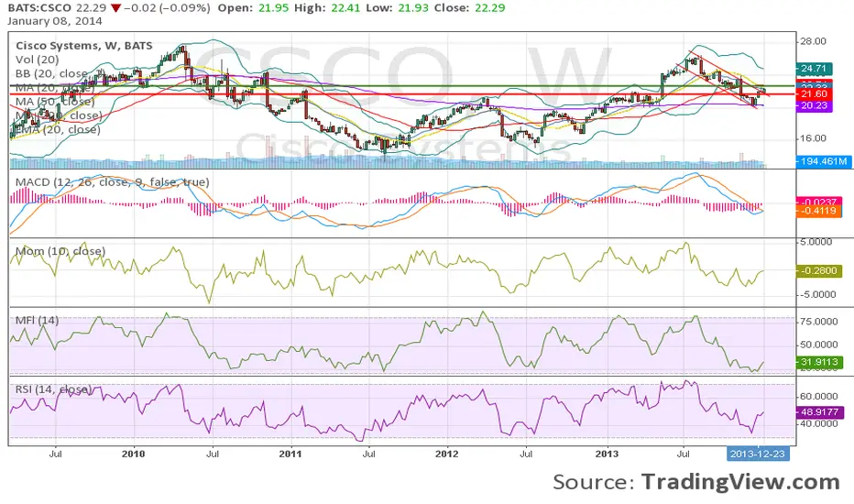The image size is (854, 504).
Task: Click the Cisco Systems, W, BATS chart title
Action: tap(84, 46)
